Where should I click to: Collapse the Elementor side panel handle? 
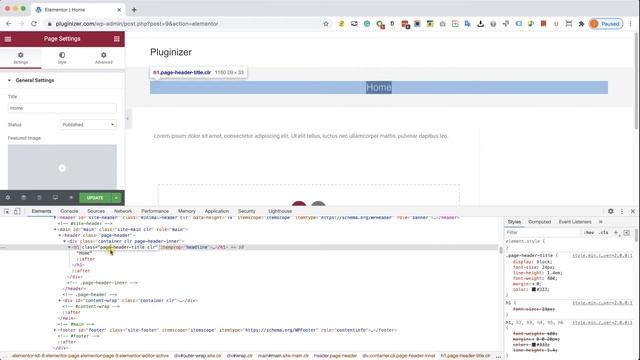(x=127, y=119)
